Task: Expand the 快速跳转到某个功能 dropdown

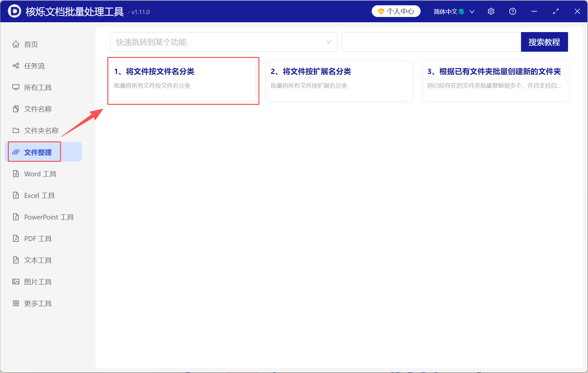Action: [x=328, y=42]
